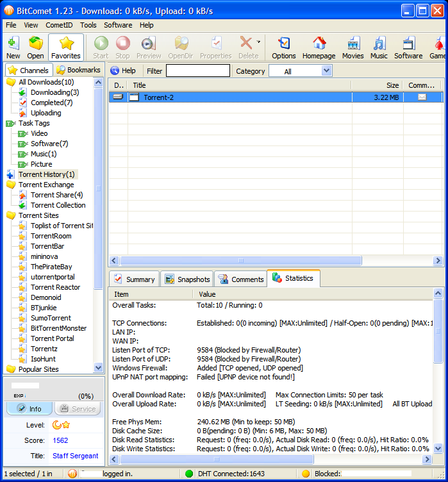Open the CometID menu

(x=59, y=25)
